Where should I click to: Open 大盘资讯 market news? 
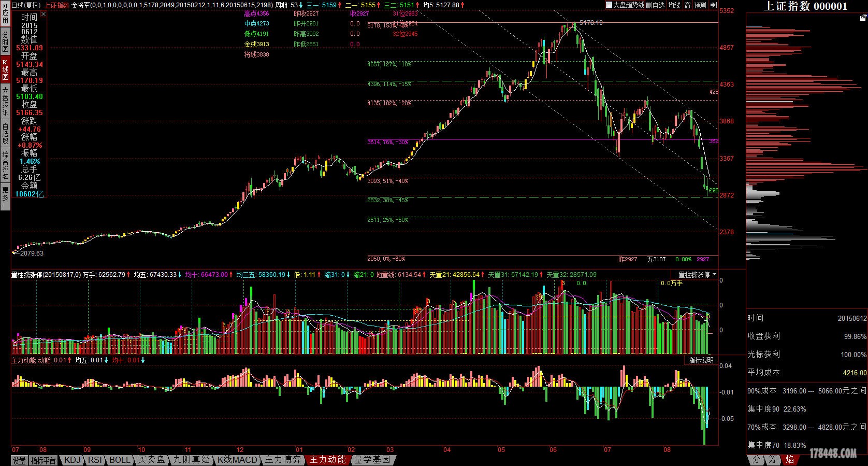5,102
